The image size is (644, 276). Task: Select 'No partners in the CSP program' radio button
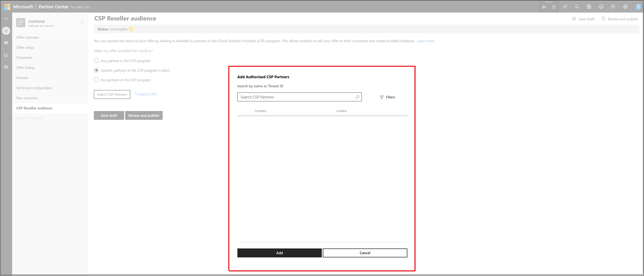pos(96,80)
